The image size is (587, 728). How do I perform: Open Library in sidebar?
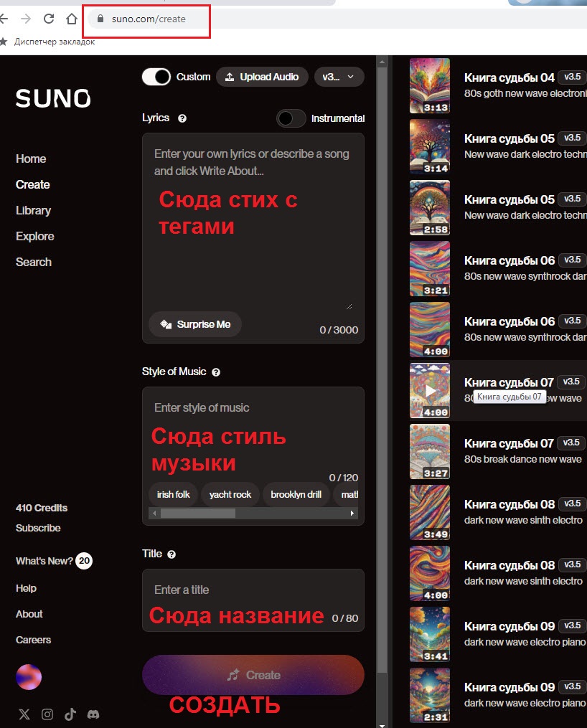[33, 210]
